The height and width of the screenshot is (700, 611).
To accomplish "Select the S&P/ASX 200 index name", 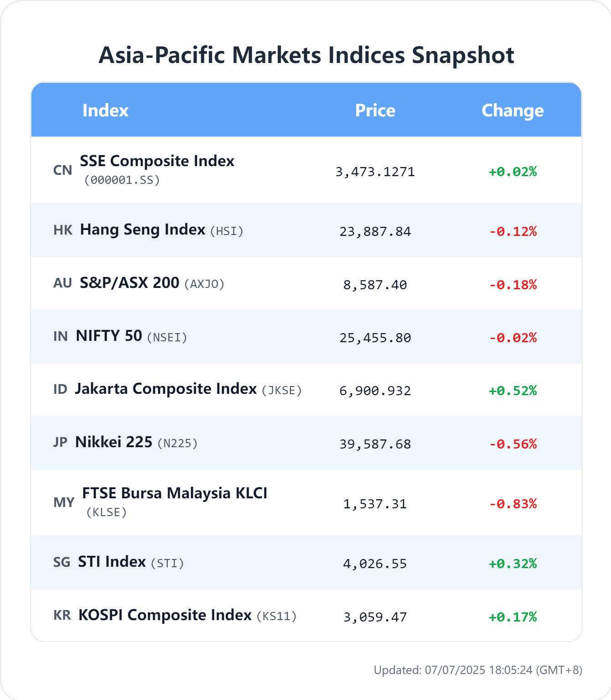I will [x=129, y=282].
